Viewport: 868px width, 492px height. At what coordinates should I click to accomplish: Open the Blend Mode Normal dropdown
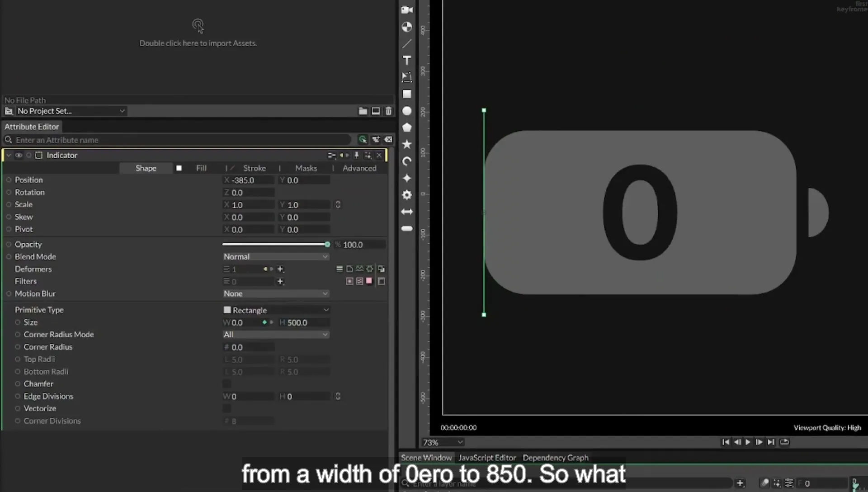click(276, 256)
